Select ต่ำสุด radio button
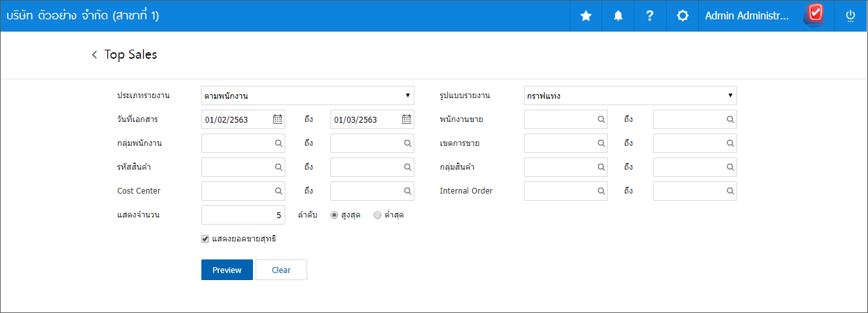The height and width of the screenshot is (313, 868). pyautogui.click(x=378, y=215)
